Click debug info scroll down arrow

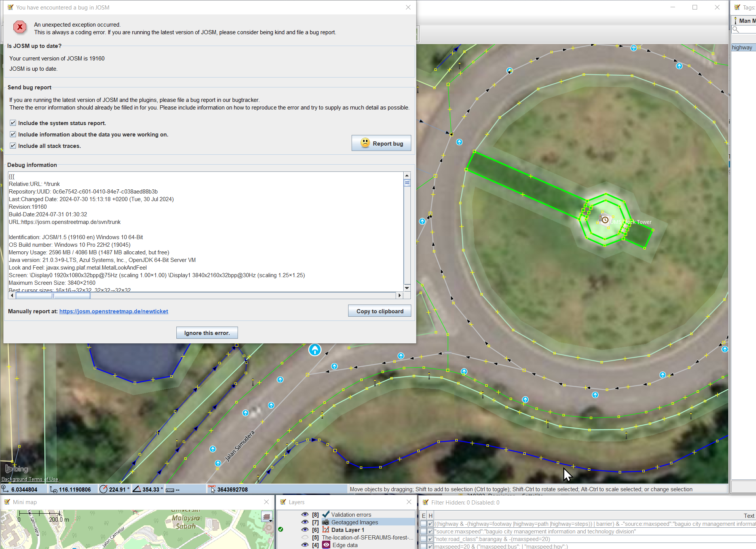[407, 288]
